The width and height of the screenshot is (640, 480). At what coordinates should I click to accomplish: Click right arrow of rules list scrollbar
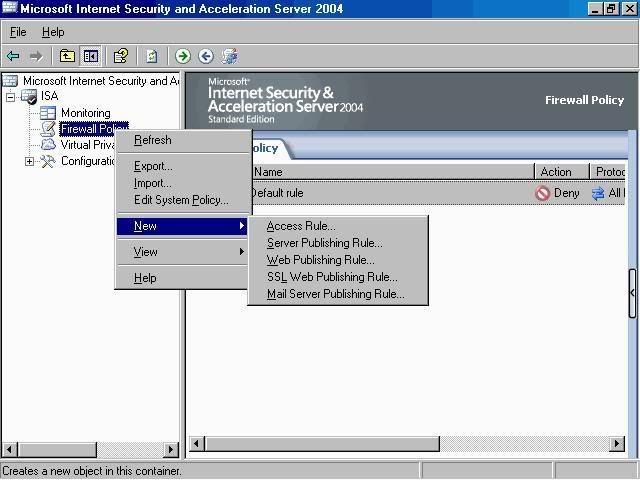pyautogui.click(x=617, y=443)
